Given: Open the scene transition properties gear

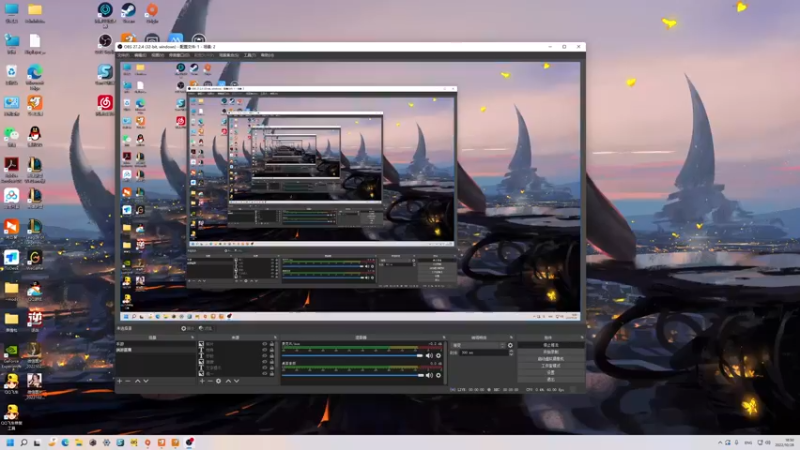Looking at the screenshot, I should (510, 345).
